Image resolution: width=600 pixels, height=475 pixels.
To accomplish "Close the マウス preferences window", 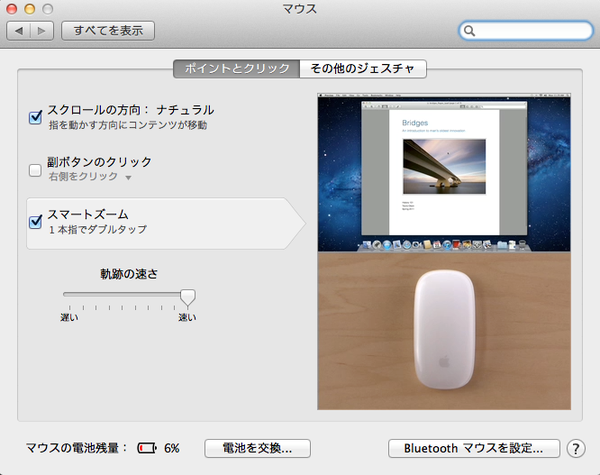I will pyautogui.click(x=12, y=9).
